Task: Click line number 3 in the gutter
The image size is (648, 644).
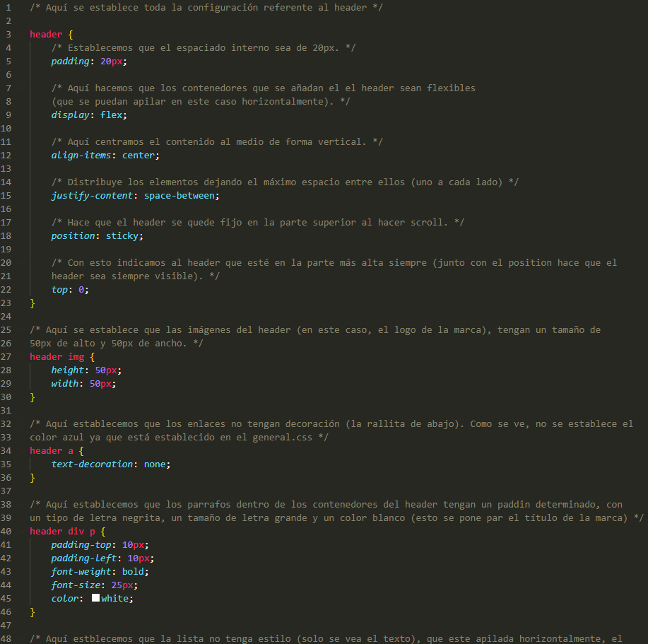Action: pos(8,35)
